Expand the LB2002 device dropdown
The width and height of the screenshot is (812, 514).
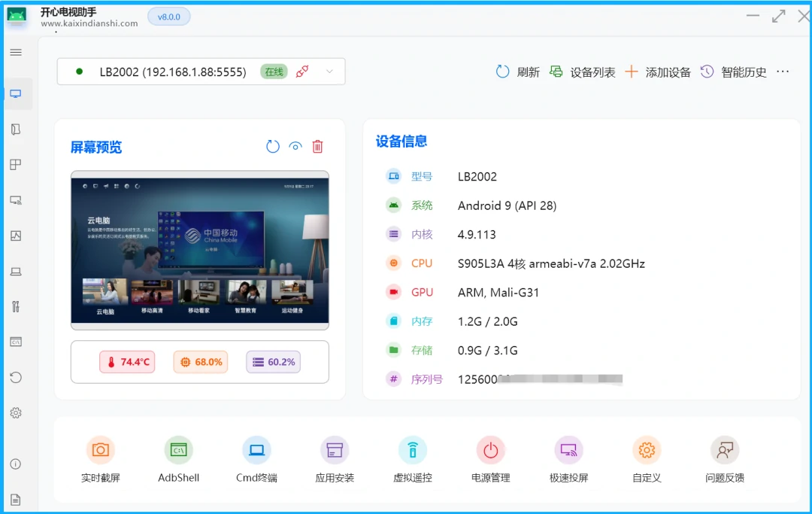click(x=329, y=72)
